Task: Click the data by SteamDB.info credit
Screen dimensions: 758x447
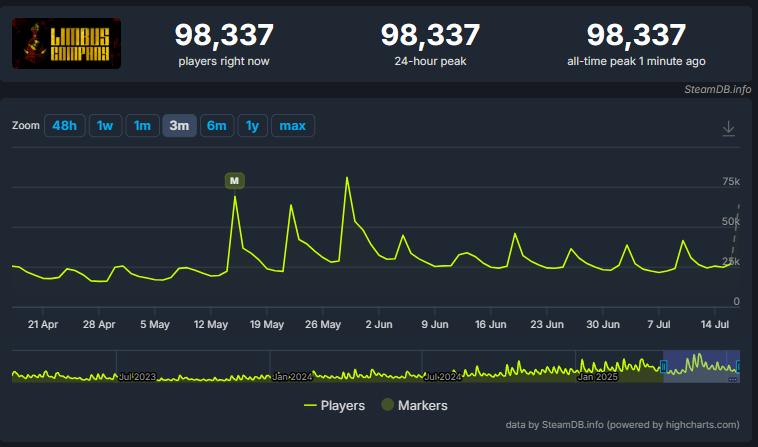Action: tap(622, 425)
